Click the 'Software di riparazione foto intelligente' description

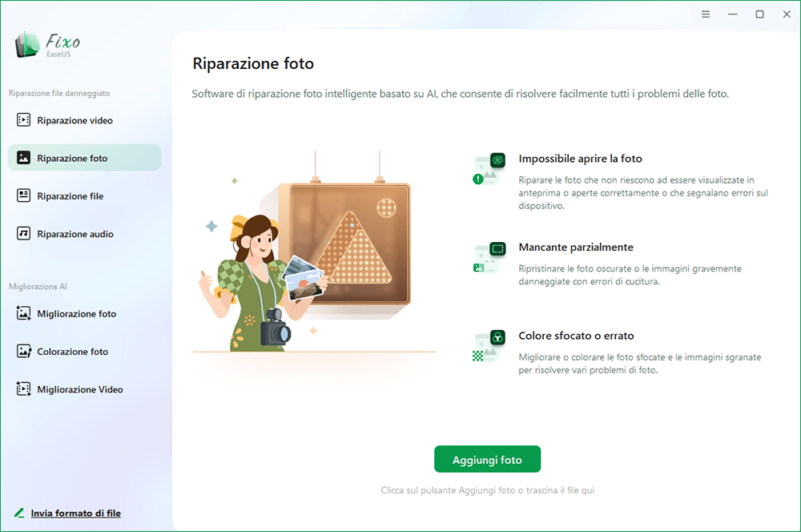pyautogui.click(x=461, y=94)
